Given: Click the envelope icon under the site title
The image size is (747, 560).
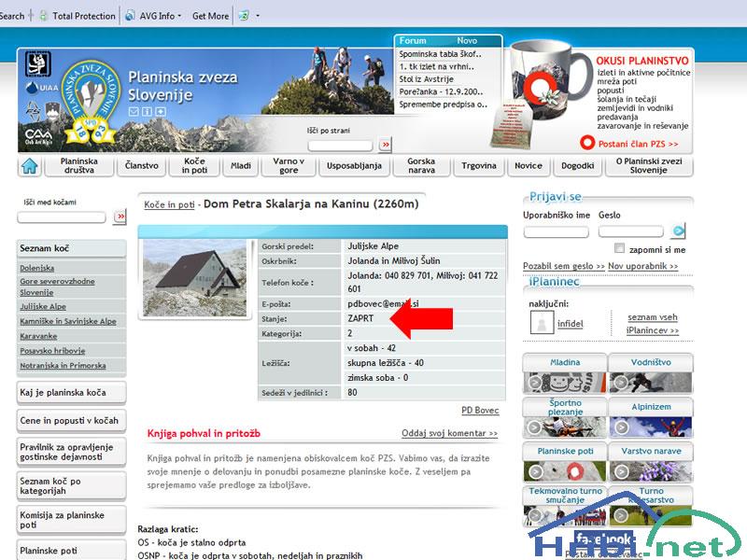Looking at the screenshot, I should pyautogui.click(x=134, y=112).
